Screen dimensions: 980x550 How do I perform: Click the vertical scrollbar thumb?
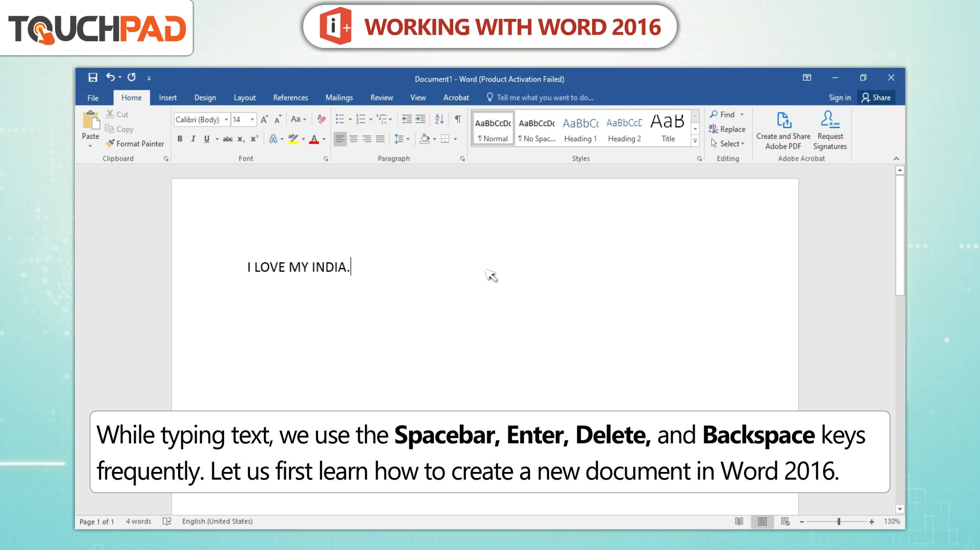point(899,236)
